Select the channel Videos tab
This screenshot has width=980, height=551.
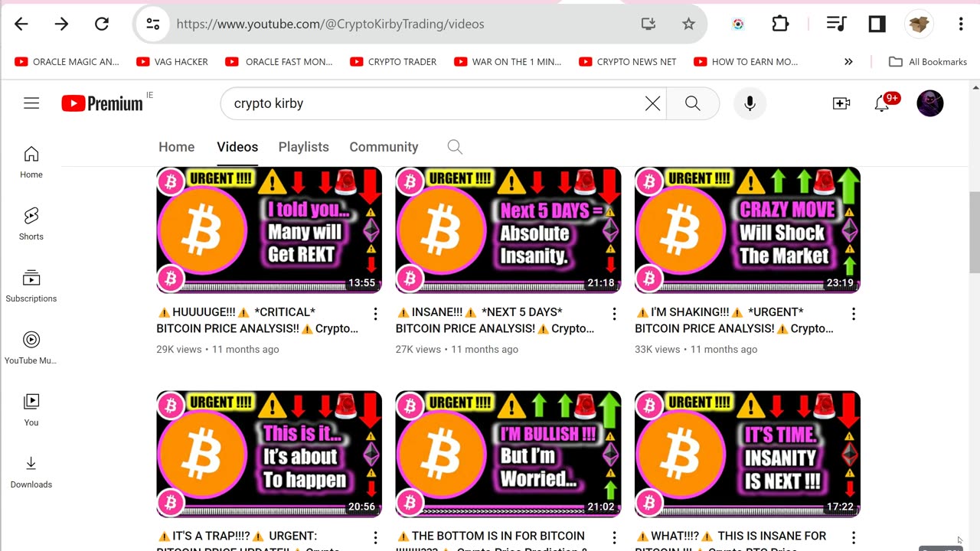click(237, 147)
